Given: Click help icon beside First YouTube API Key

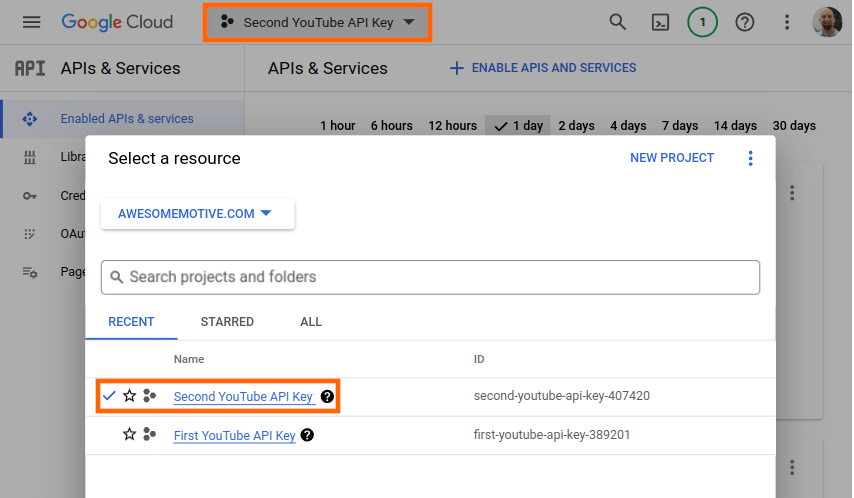Looking at the screenshot, I should point(307,435).
